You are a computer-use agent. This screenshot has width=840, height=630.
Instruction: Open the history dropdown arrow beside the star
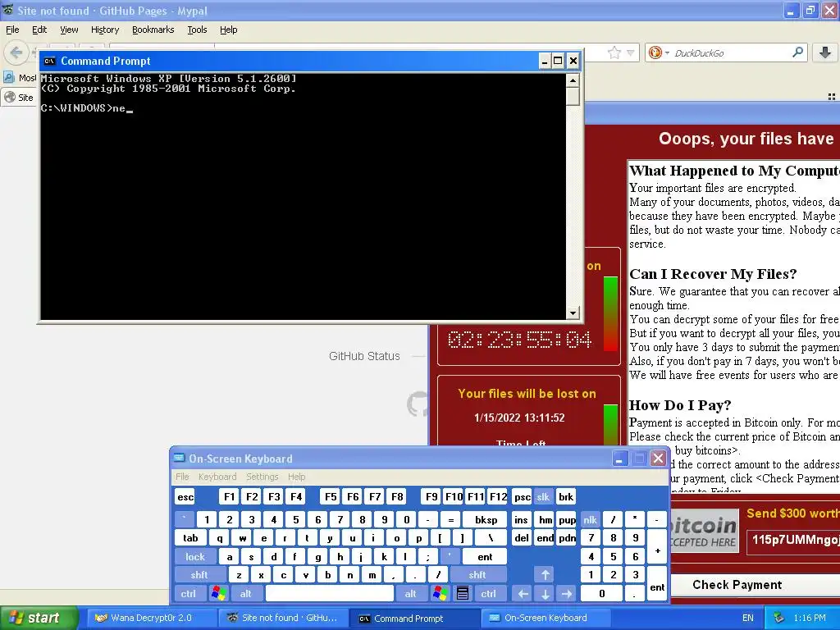click(631, 52)
